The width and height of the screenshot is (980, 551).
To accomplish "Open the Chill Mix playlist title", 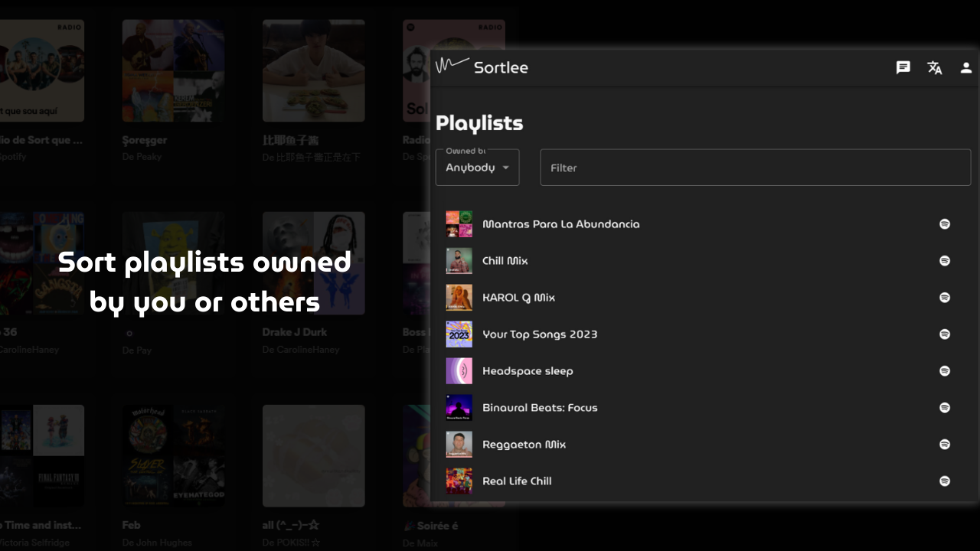I will (x=505, y=261).
